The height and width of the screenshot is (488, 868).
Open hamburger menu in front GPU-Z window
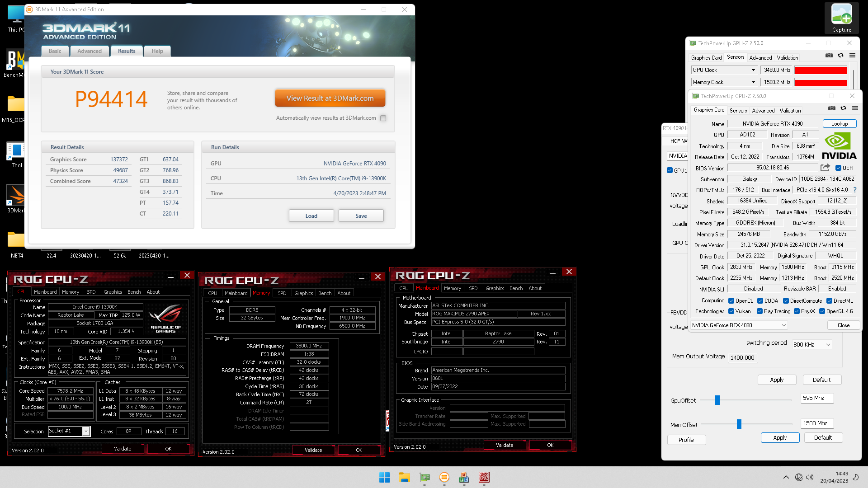click(x=855, y=108)
